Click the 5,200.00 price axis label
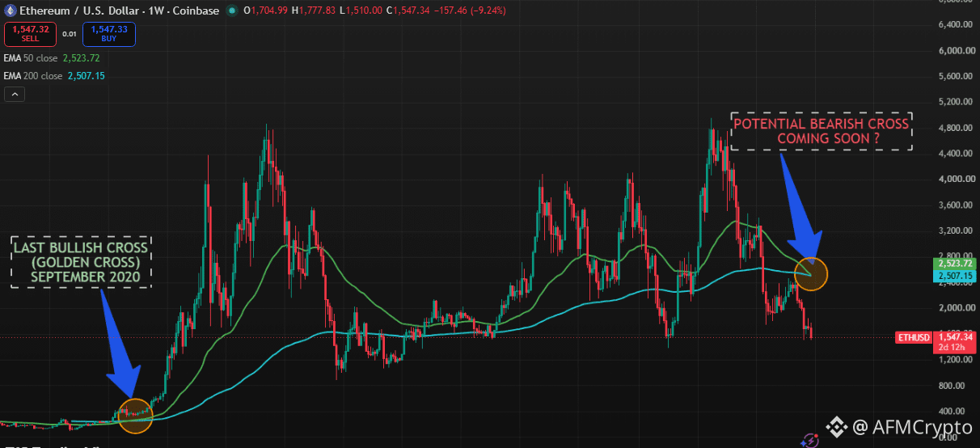Image resolution: width=980 pixels, height=448 pixels. [x=954, y=102]
